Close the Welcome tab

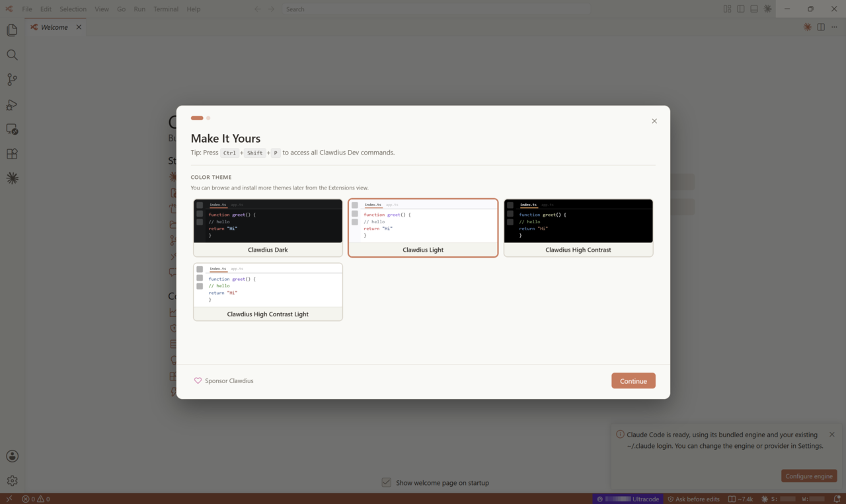pos(79,27)
